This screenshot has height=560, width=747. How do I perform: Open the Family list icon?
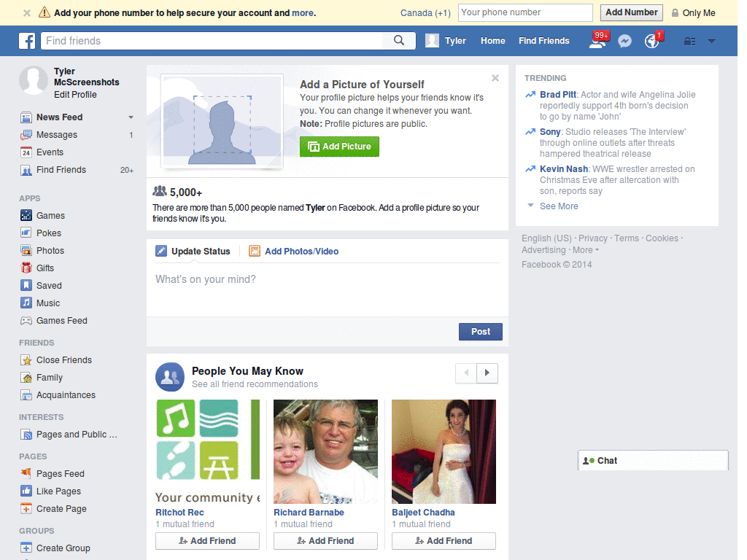coord(26,378)
